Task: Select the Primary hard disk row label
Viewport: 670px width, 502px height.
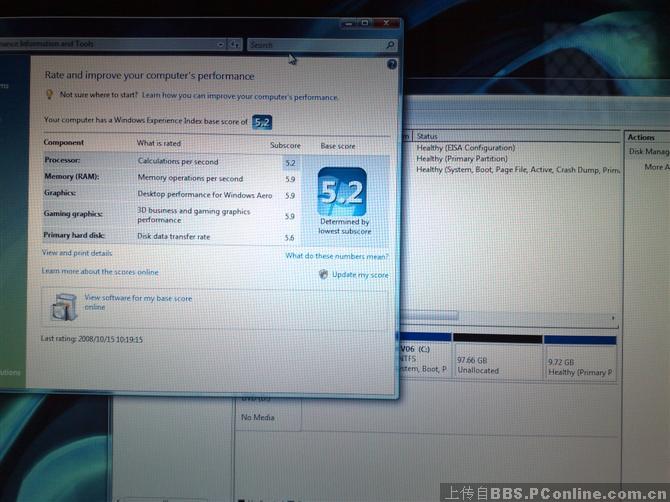Action: point(74,235)
